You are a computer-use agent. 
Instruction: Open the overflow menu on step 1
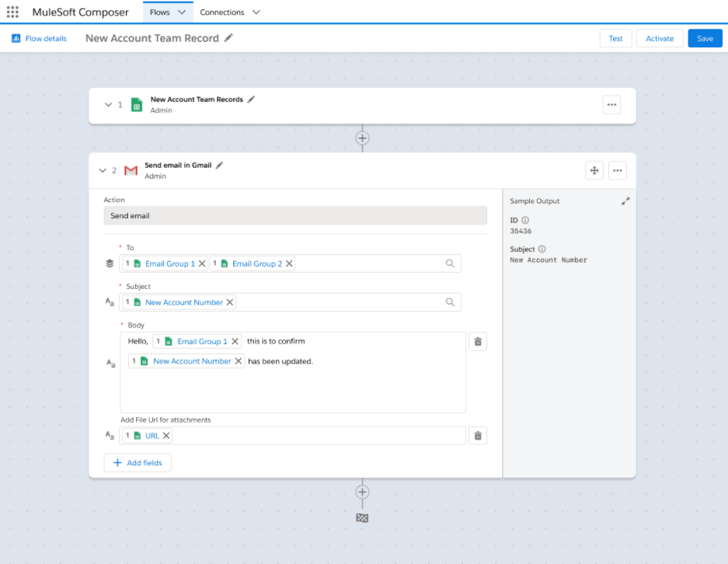[x=611, y=104]
